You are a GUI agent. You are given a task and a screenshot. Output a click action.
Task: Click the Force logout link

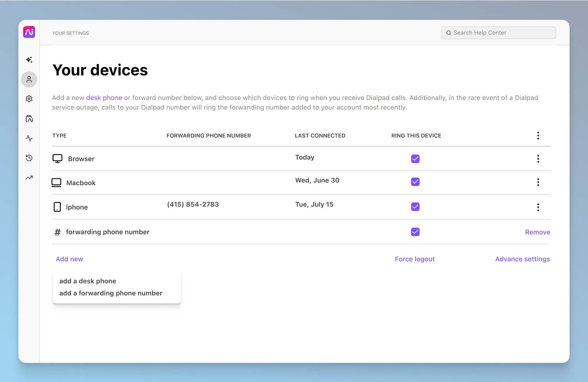(x=414, y=259)
